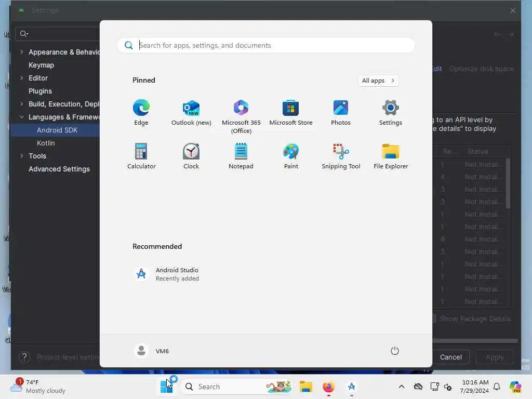This screenshot has width=532, height=399.
Task: Open File Explorer on the taskbar
Action: (305, 387)
